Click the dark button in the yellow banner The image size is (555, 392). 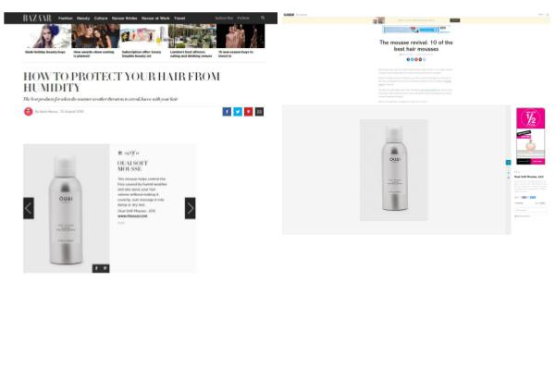point(454,20)
